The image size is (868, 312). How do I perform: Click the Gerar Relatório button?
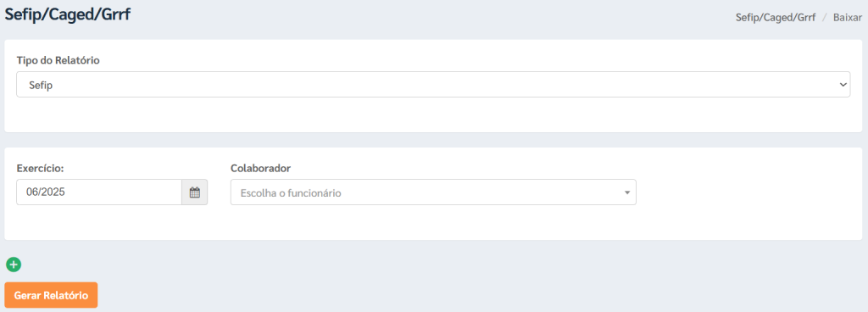point(51,295)
